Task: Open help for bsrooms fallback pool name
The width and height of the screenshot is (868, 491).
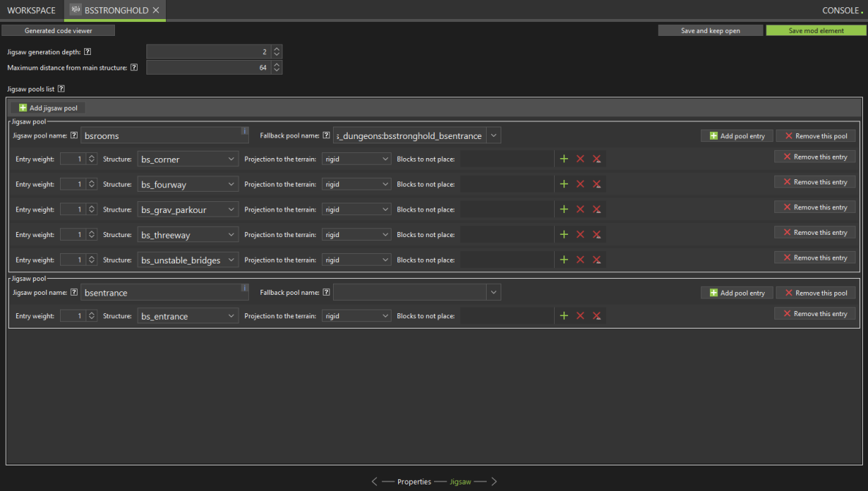Action: pyautogui.click(x=326, y=135)
